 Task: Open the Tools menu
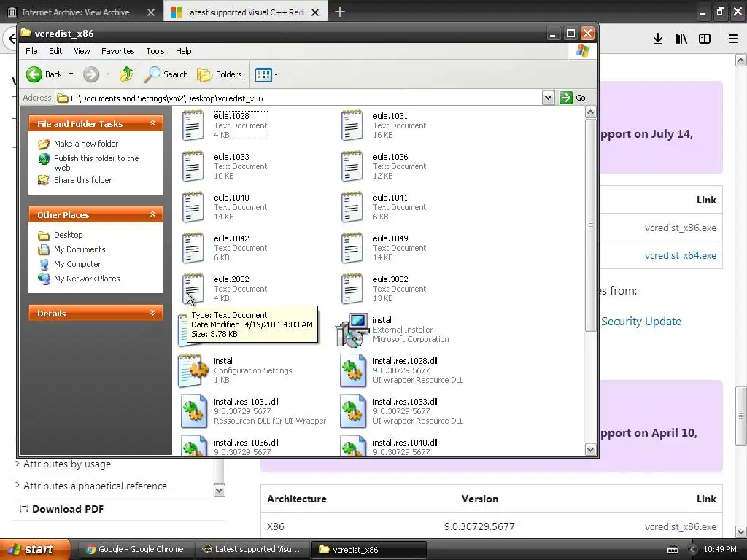point(155,51)
